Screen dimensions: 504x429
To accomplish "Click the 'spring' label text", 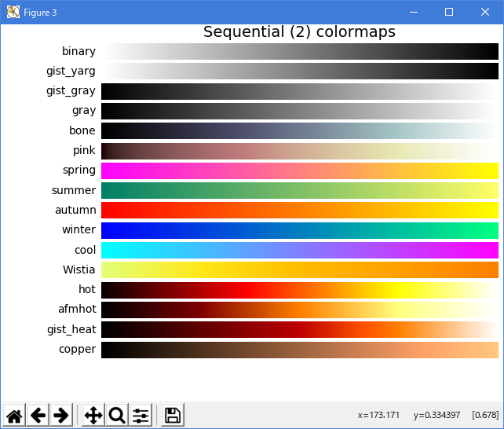I will click(x=79, y=170).
